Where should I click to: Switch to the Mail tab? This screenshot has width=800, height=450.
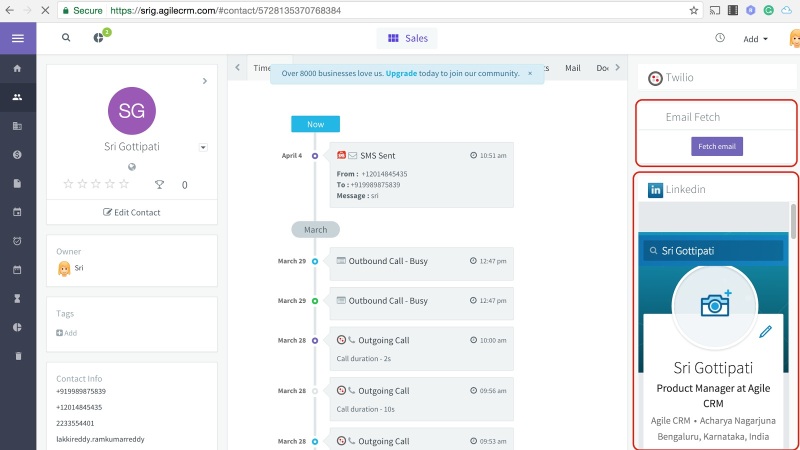click(x=572, y=68)
